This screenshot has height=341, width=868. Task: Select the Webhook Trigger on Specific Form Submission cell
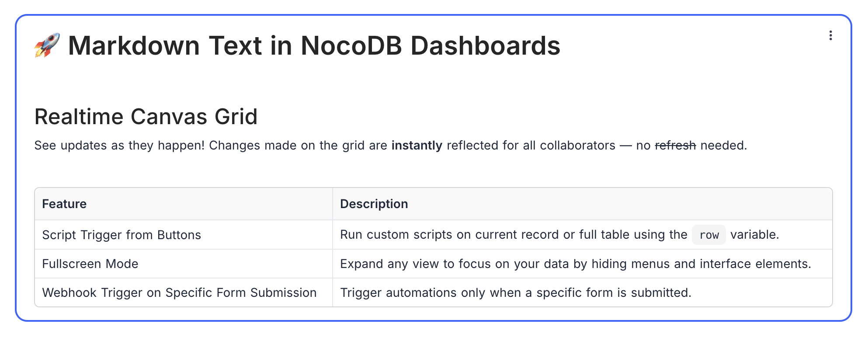[179, 292]
